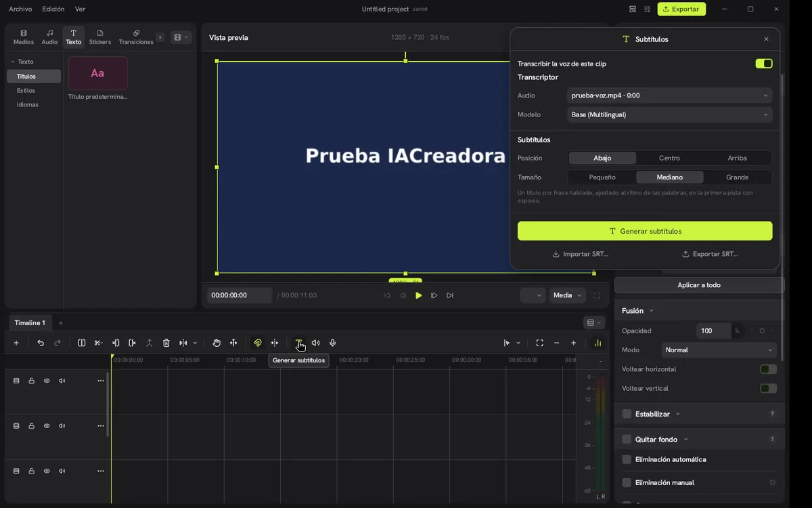Switch to the Transiciones tab
The width and height of the screenshot is (812, 508).
[136, 37]
